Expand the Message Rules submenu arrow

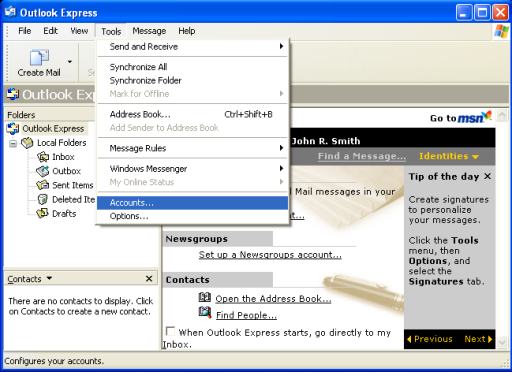281,148
